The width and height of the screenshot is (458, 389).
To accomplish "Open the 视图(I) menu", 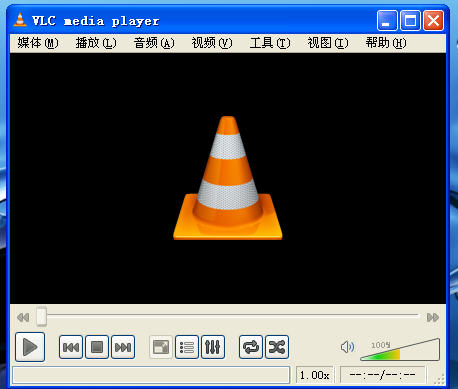I will [328, 43].
